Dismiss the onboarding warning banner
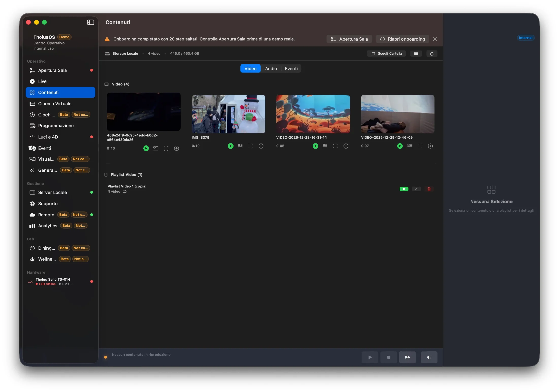 [x=435, y=39]
